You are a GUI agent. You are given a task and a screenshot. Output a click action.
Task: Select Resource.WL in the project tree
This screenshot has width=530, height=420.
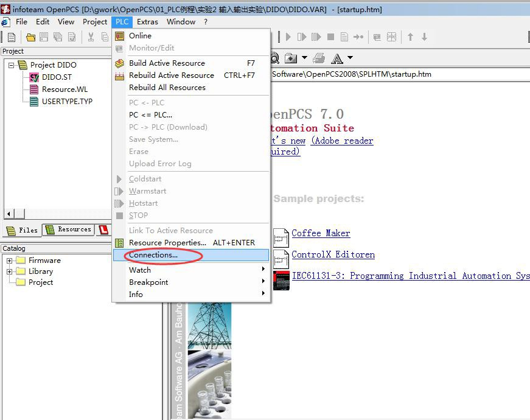[x=64, y=89]
